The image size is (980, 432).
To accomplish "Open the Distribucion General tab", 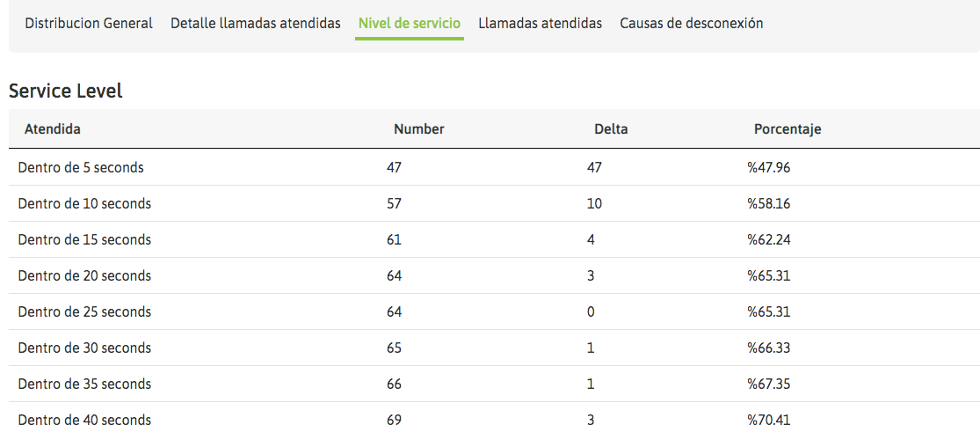I will [x=89, y=24].
